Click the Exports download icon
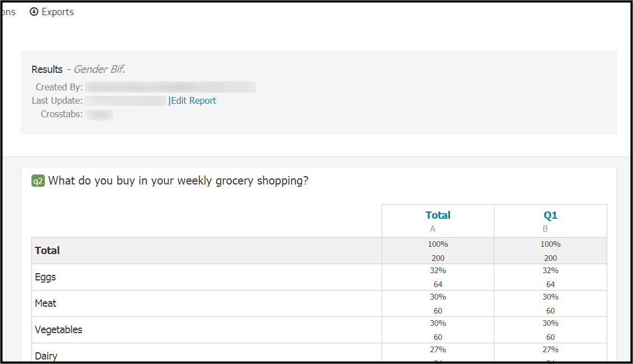 [x=34, y=12]
